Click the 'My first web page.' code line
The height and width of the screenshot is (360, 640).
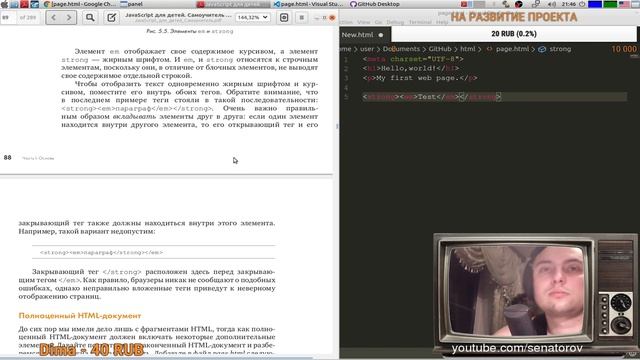(x=420, y=78)
